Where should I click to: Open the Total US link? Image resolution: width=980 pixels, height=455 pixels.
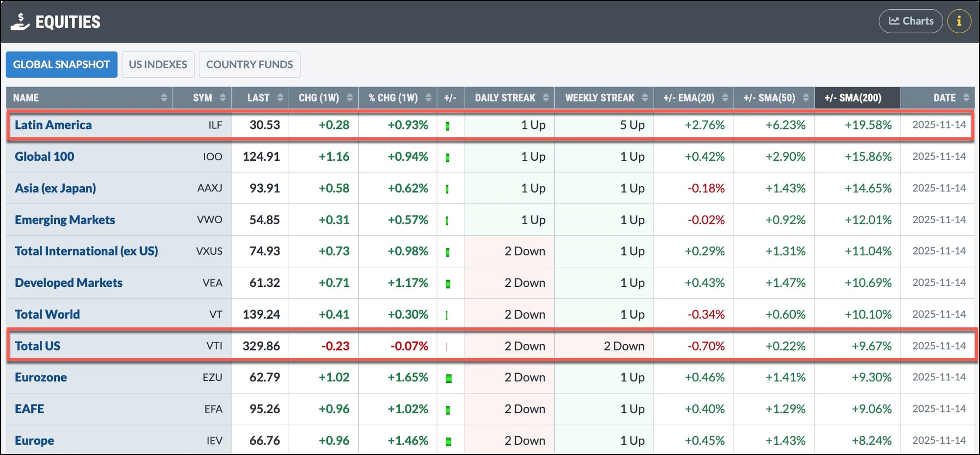pyautogui.click(x=37, y=346)
